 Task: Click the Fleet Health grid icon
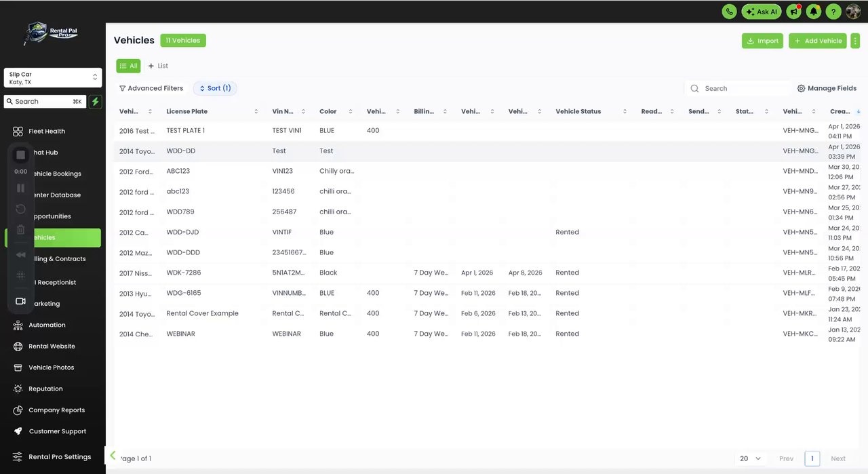(18, 131)
